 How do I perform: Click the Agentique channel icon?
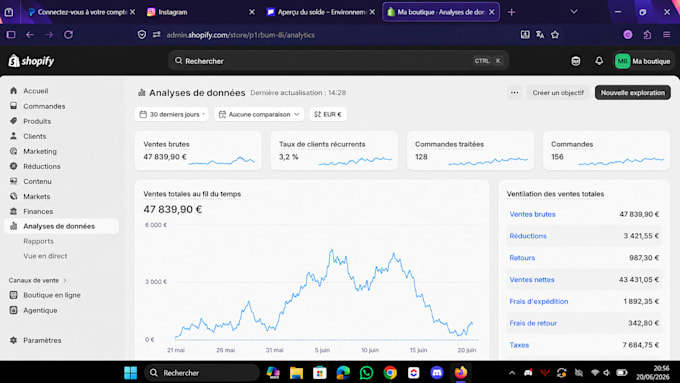coord(13,310)
